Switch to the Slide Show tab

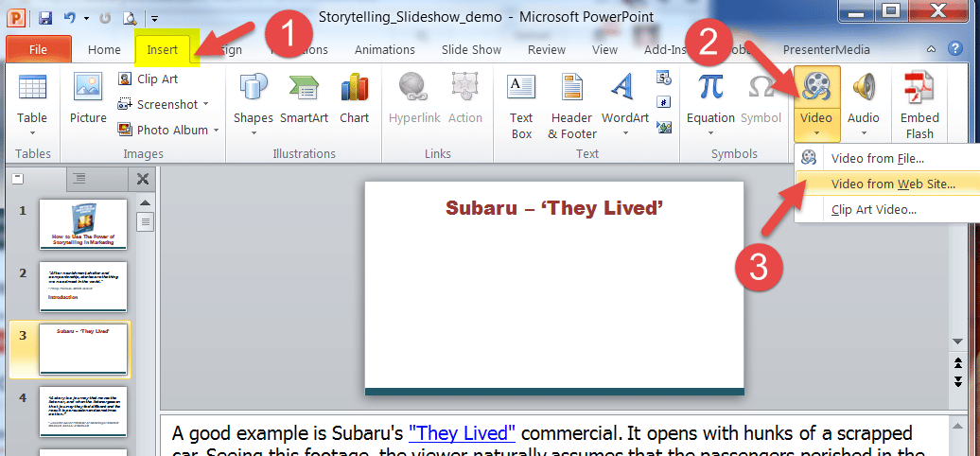pos(471,50)
